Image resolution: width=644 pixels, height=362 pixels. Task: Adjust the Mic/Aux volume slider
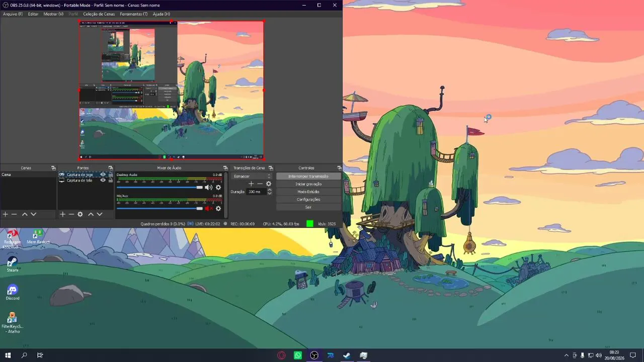pyautogui.click(x=159, y=209)
